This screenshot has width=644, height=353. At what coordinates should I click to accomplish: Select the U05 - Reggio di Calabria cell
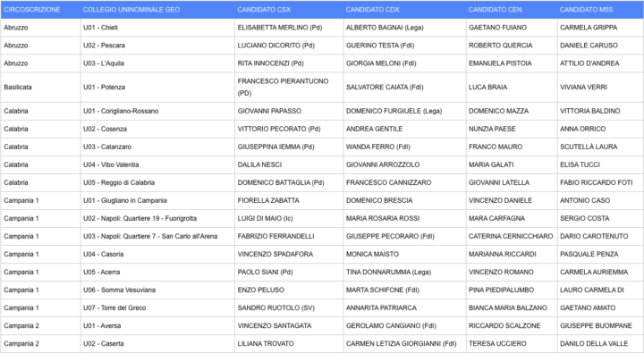click(x=157, y=182)
